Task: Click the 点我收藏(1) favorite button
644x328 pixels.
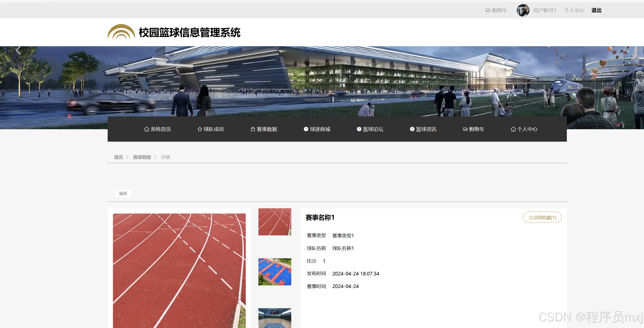Action: (x=542, y=217)
